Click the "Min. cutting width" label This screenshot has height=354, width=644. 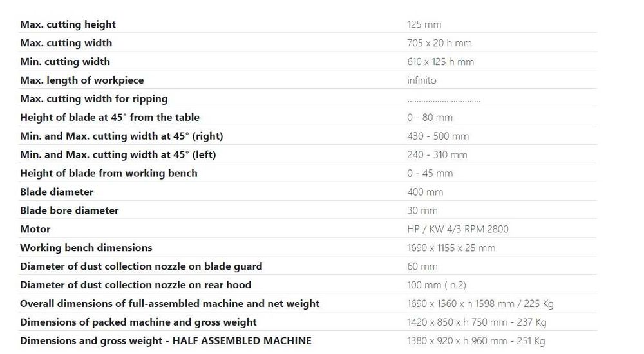click(x=65, y=62)
